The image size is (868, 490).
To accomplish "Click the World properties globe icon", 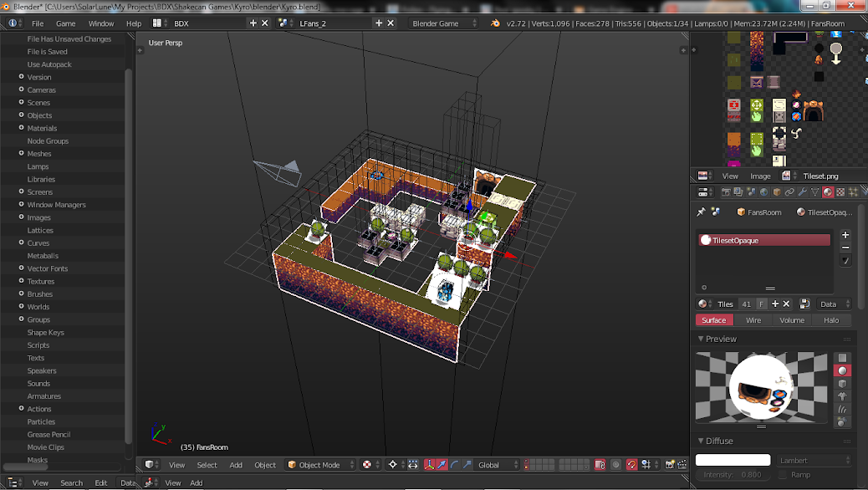I will click(764, 192).
